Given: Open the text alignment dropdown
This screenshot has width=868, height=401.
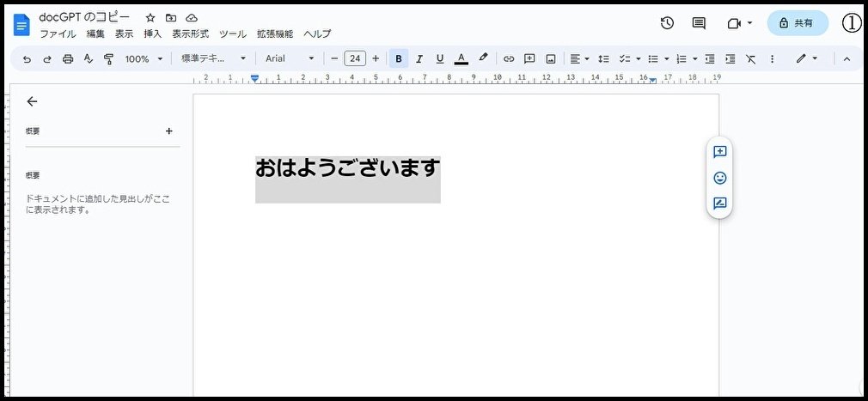Looking at the screenshot, I should (x=579, y=58).
